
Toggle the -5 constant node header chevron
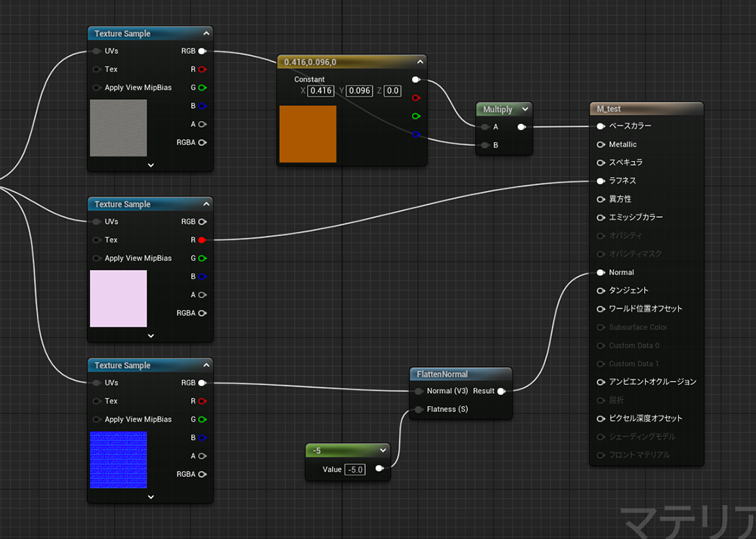(x=383, y=451)
